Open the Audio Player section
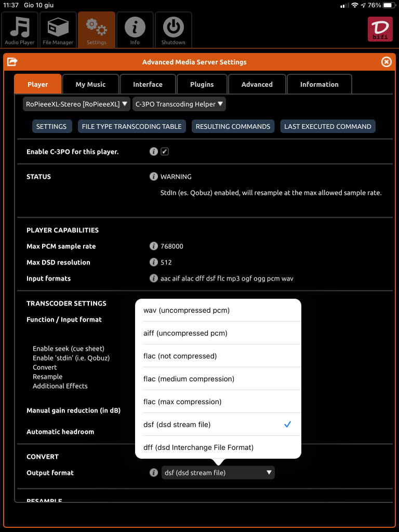 pyautogui.click(x=20, y=30)
